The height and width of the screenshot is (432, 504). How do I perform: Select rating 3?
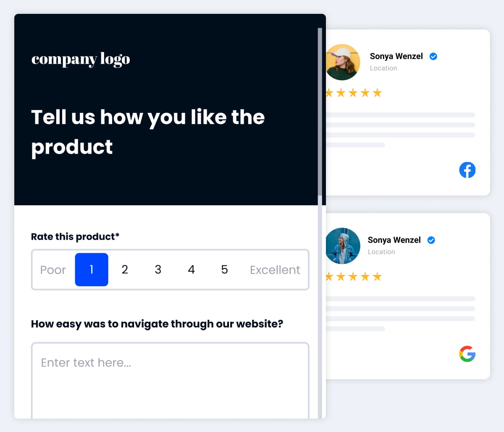click(158, 270)
